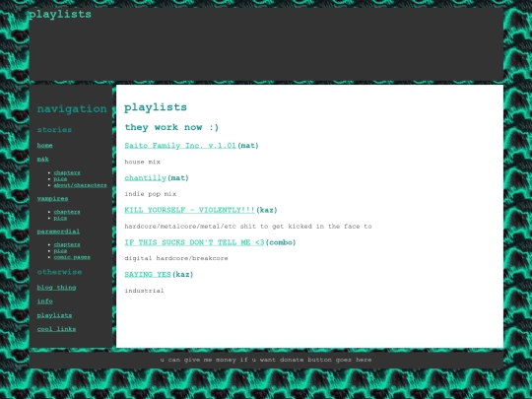Click the playlists heading in the white content area
This screenshot has width=532, height=399.
(156, 107)
